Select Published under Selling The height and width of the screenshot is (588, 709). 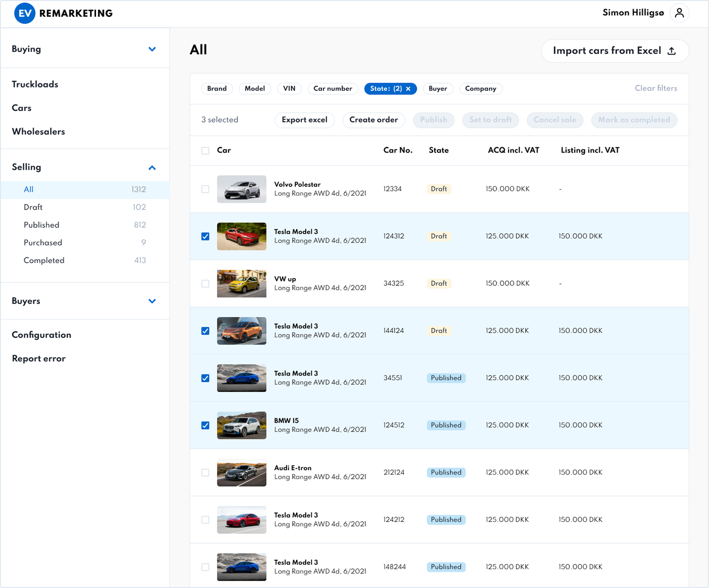85,225
